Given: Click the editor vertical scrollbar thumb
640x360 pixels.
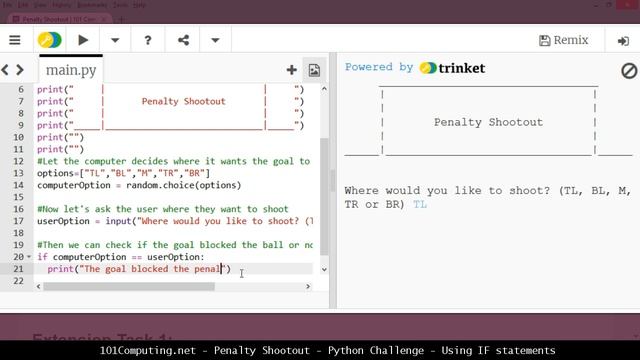Looking at the screenshot, I should click(x=324, y=196).
